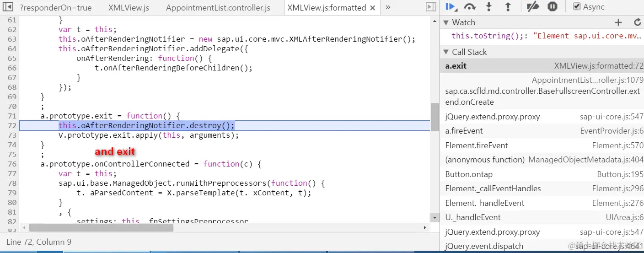The image size is (644, 253).
Task: Click the V.prototype.exit.apply code line
Action: pyautogui.click(x=149, y=135)
